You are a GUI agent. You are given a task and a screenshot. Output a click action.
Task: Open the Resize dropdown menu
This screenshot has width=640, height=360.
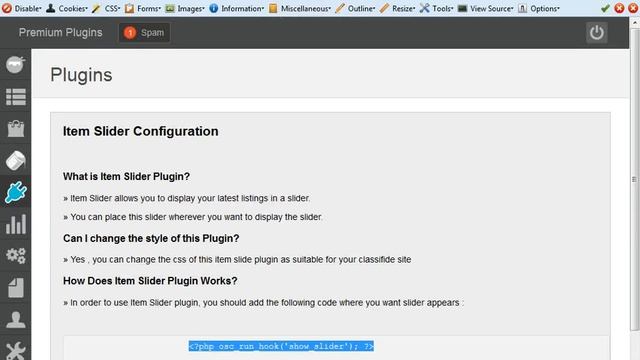[398, 8]
